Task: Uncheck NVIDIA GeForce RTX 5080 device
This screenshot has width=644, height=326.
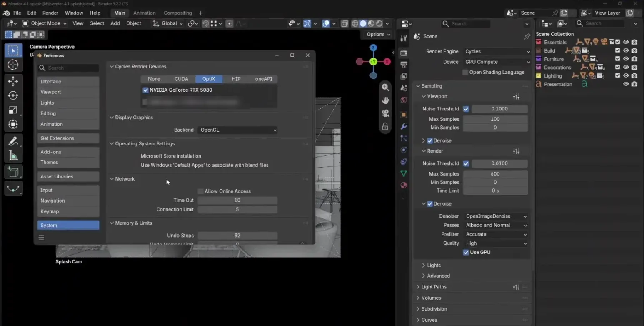Action: point(145,90)
